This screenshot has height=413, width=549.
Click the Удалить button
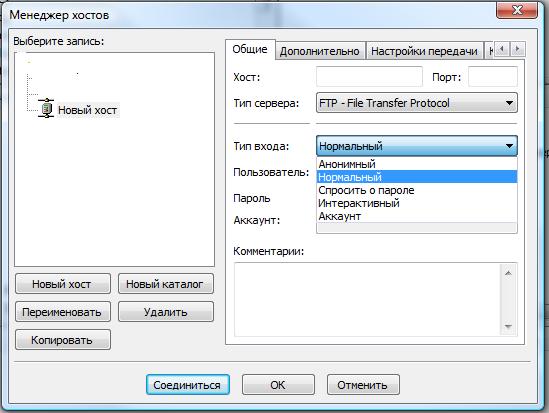point(165,312)
